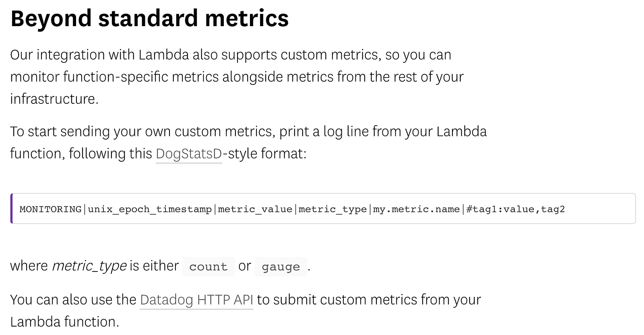Click the Beyond standard metrics heading

point(149,18)
